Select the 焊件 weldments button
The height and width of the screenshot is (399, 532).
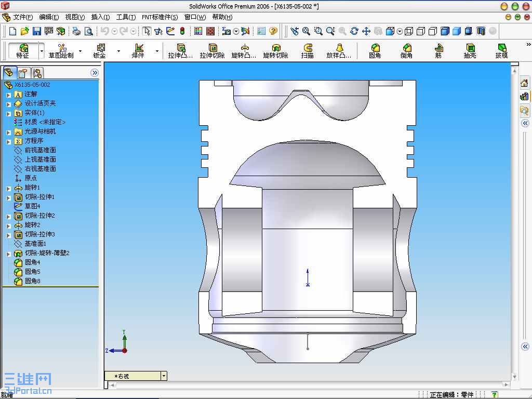pos(138,51)
